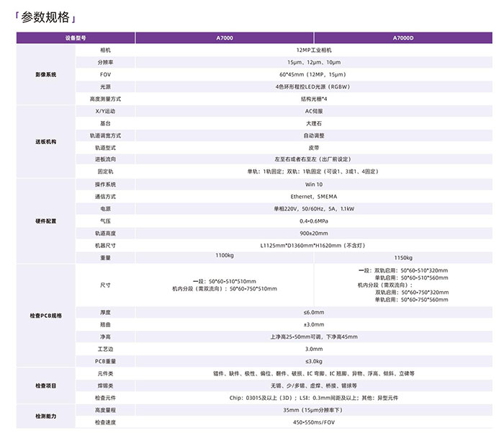
Task: Select the 检查项目 category cell
Action: (45, 386)
